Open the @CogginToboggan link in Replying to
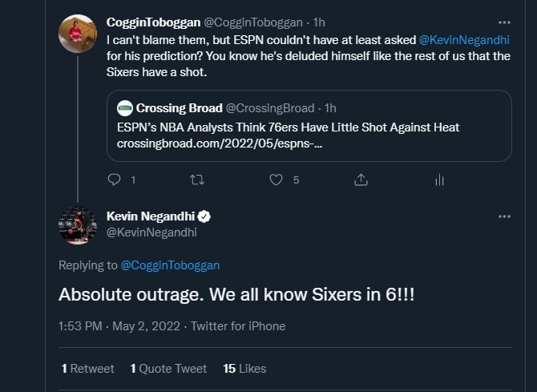537x392 pixels. tap(170, 265)
